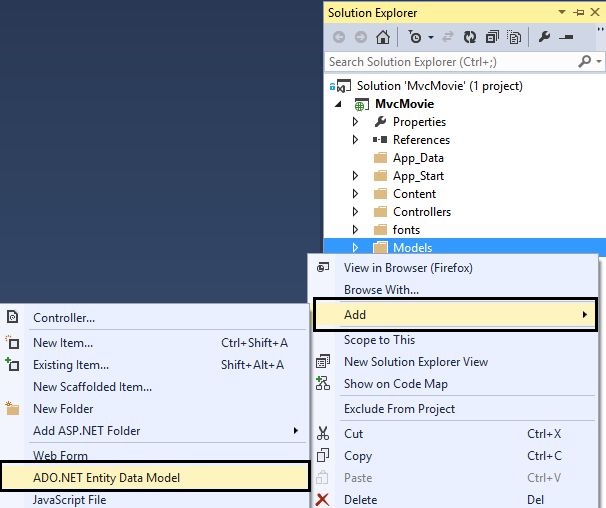606x508 pixels.
Task: Select the MvcMovie project
Action: coord(404,104)
